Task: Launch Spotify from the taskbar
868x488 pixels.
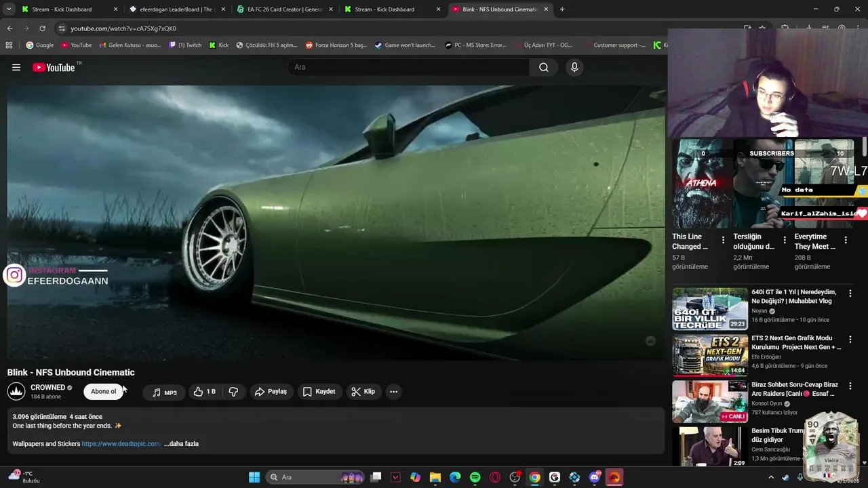Action: (x=475, y=477)
